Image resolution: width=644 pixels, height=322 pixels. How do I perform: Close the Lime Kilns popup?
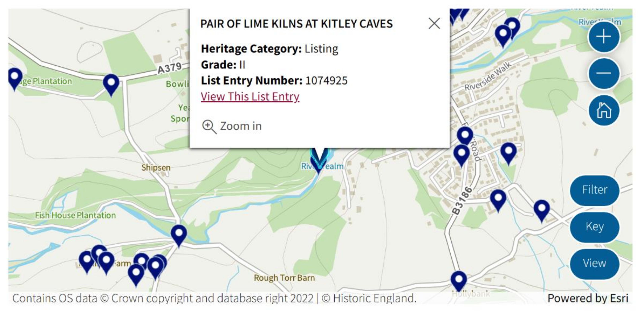tap(434, 23)
